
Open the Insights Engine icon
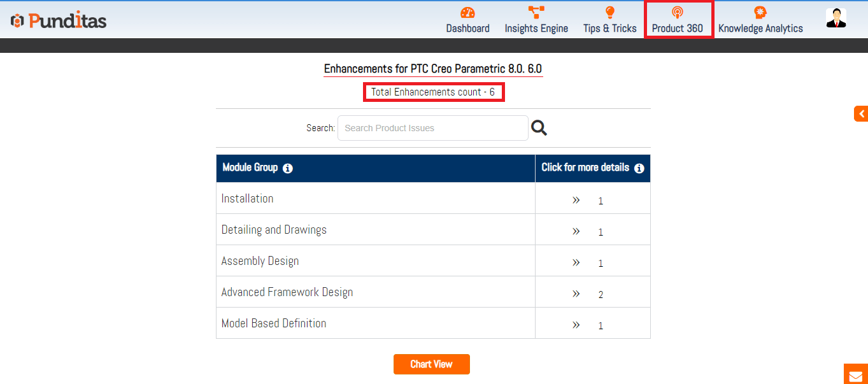click(536, 13)
